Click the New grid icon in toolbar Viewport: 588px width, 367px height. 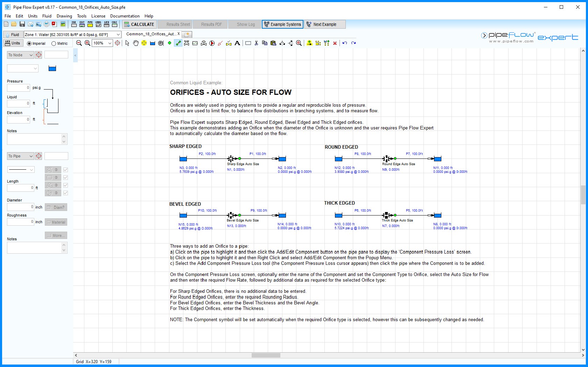click(6, 24)
